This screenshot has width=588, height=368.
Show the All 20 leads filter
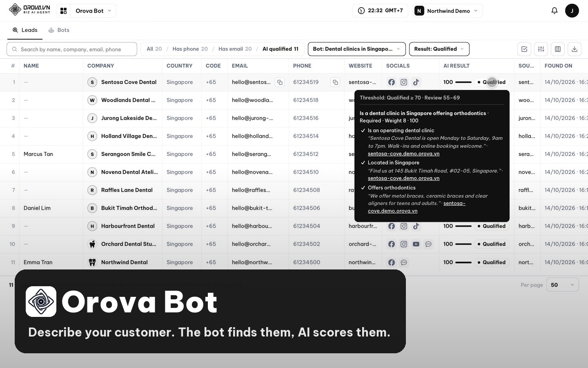(x=154, y=49)
